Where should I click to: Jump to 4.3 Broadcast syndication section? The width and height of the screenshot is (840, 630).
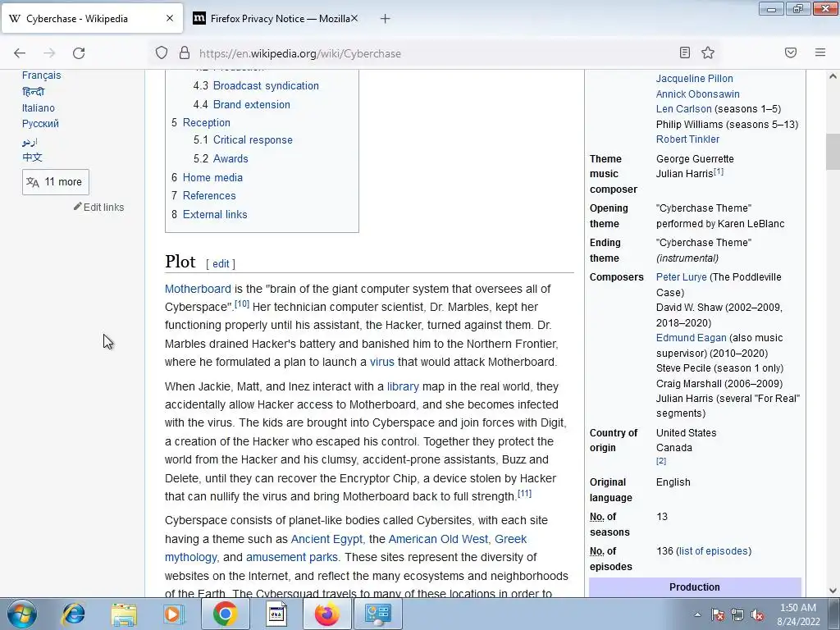tap(256, 85)
